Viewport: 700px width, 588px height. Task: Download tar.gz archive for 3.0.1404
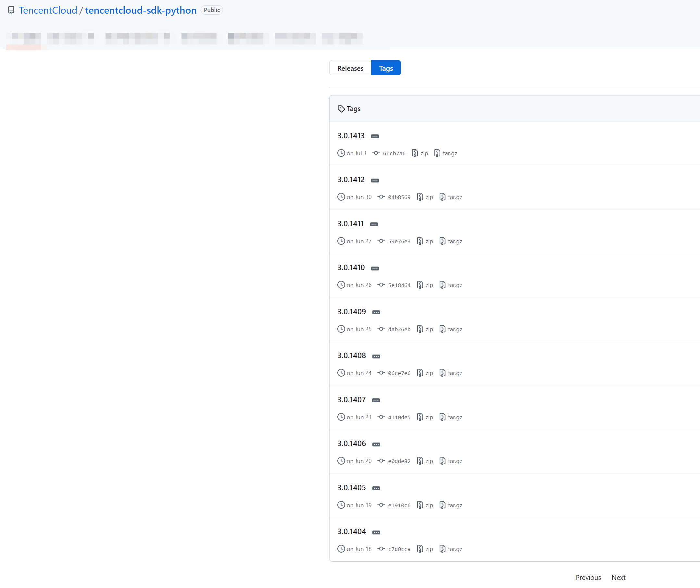pos(455,549)
